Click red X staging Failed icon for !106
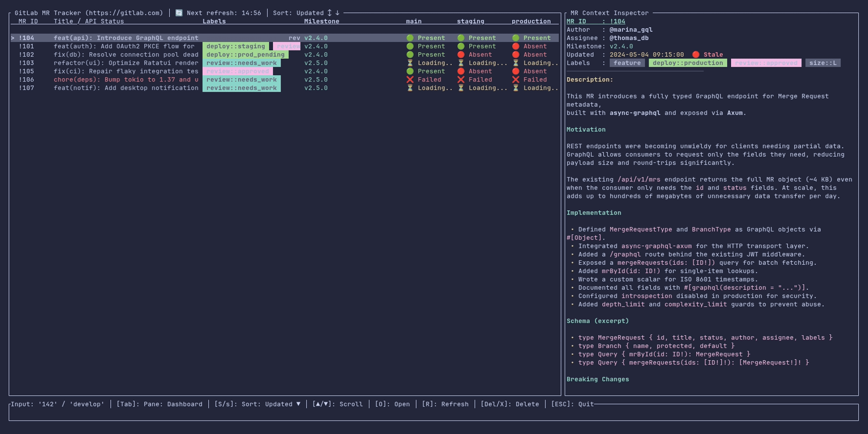The image size is (868, 434). point(461,80)
